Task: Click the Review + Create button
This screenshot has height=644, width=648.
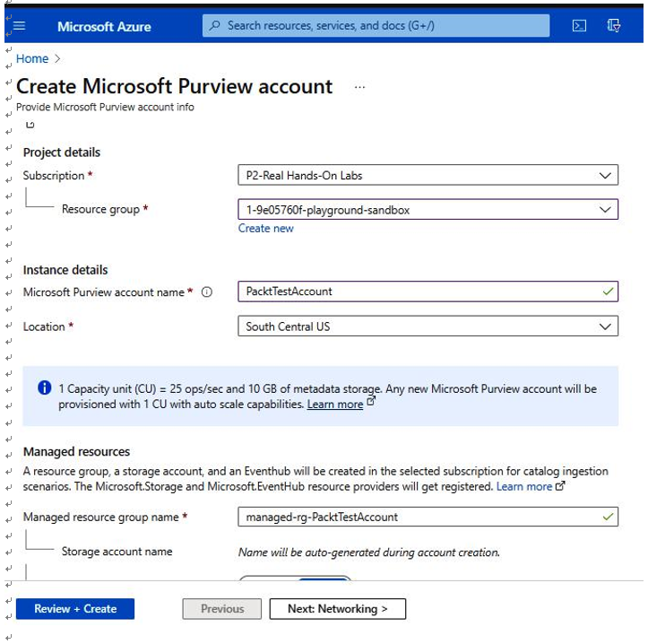Action: pos(75,609)
